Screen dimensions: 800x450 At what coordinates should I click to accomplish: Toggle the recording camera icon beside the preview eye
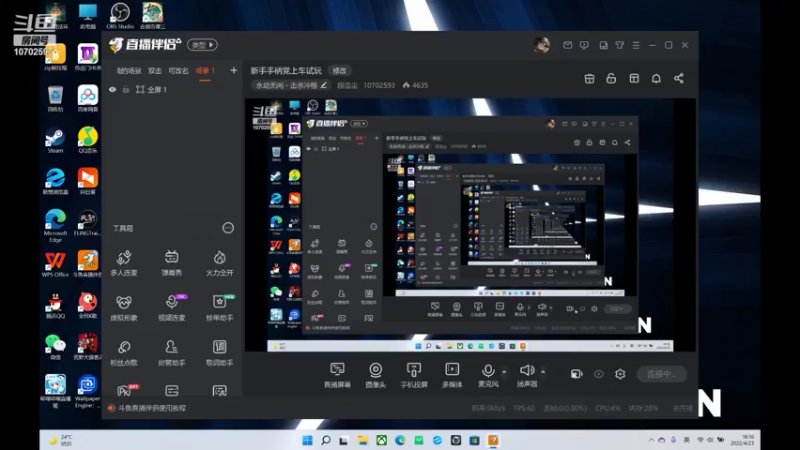(x=577, y=374)
